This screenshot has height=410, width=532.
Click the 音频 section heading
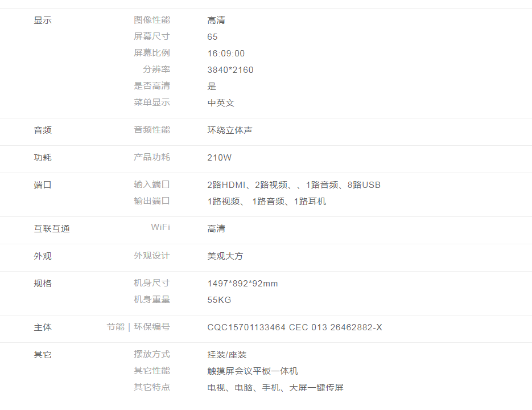[x=43, y=130]
